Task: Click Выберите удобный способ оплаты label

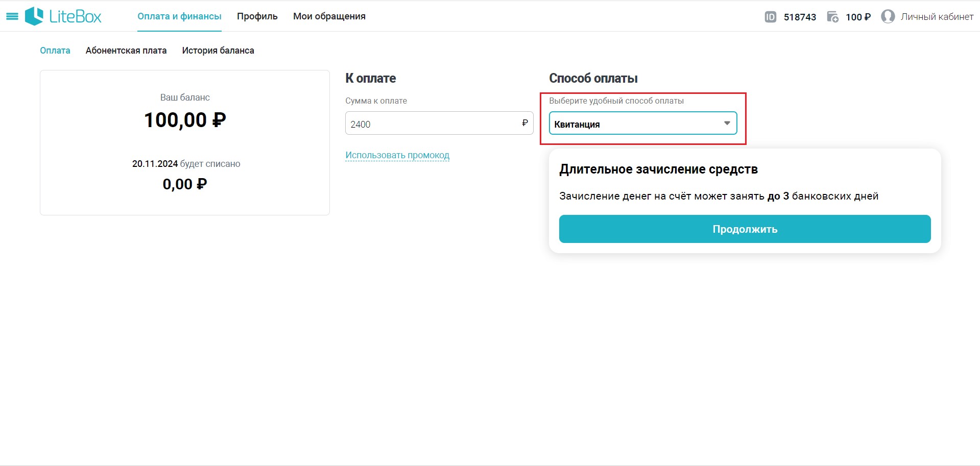Action: pos(616,101)
